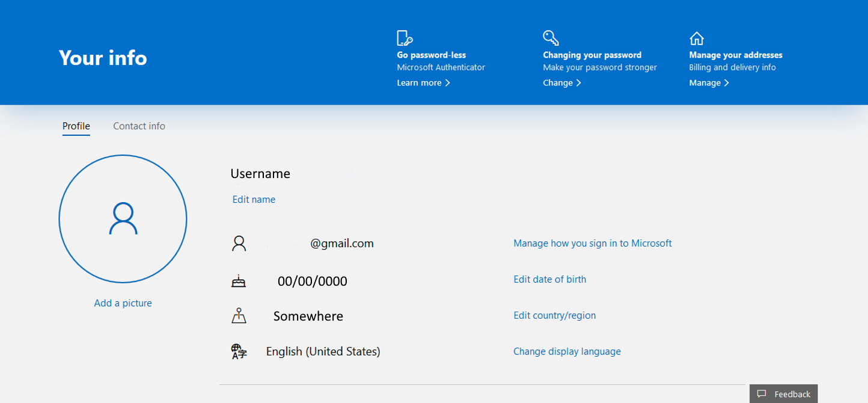Click the location pin icon next to Somewhere
868x403 pixels.
coord(239,316)
